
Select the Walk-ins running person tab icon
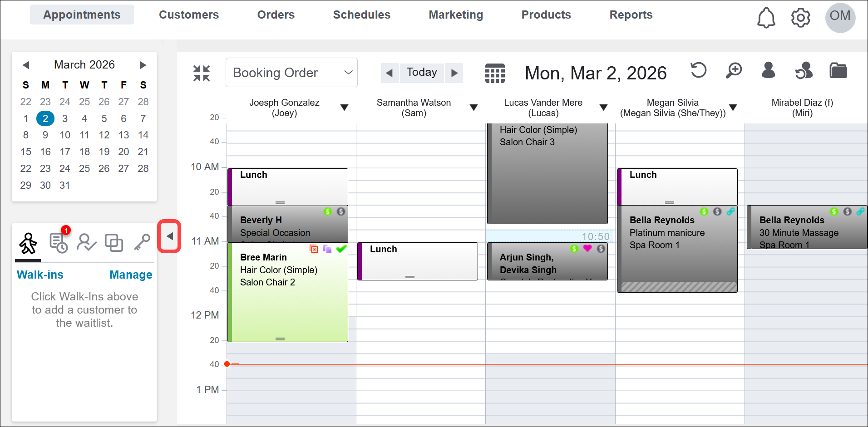coord(28,243)
